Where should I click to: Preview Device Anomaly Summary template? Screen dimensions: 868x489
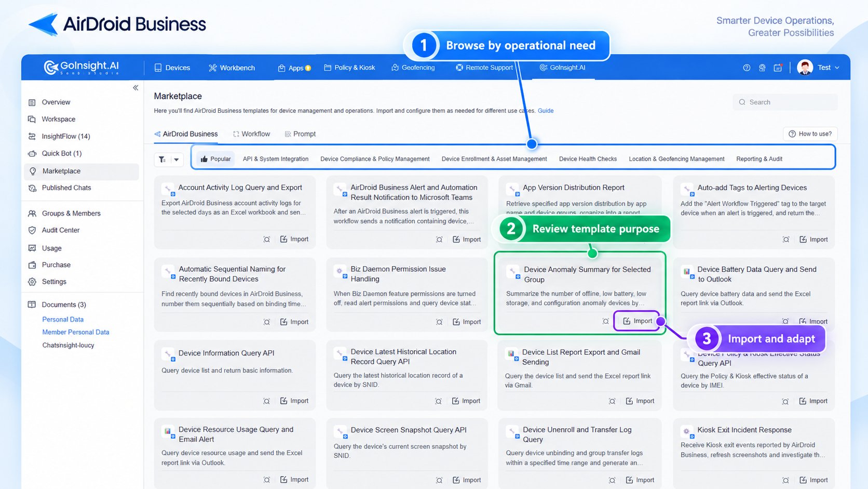coord(606,322)
